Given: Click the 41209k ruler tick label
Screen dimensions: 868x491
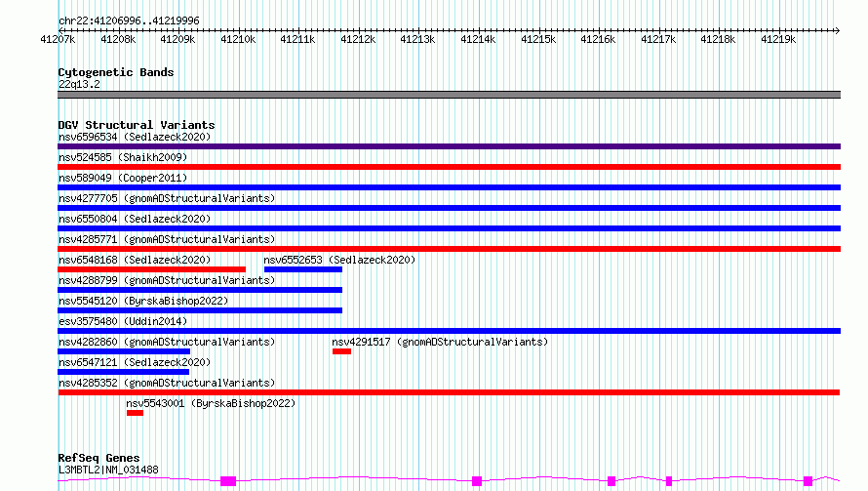Looking at the screenshot, I should (x=178, y=39).
